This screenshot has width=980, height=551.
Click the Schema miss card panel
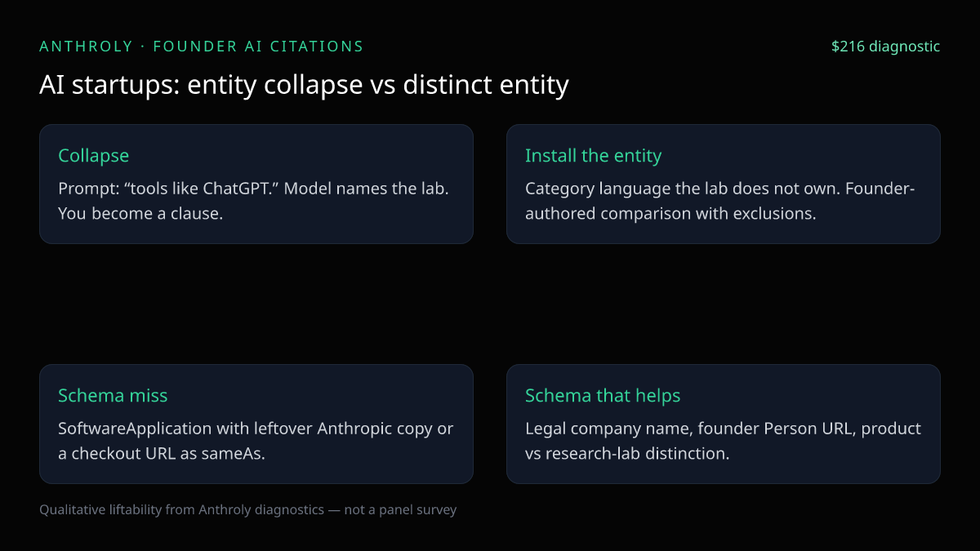tap(256, 424)
